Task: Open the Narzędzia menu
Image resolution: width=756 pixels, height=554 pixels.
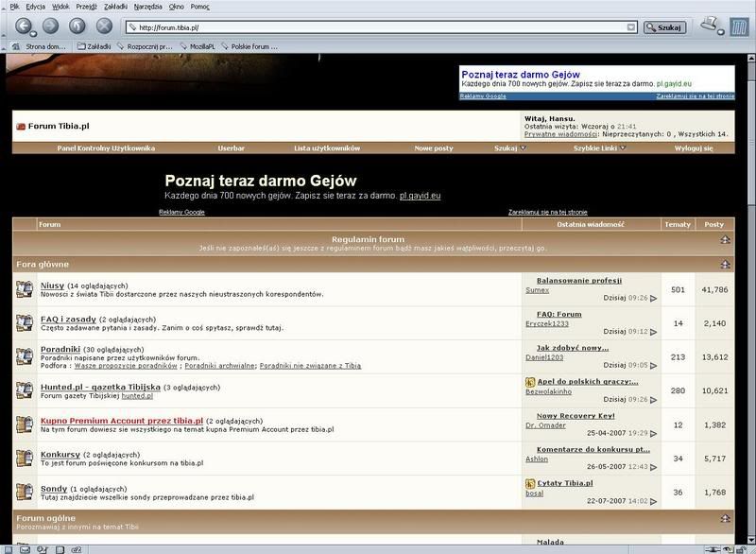Action: (x=148, y=7)
